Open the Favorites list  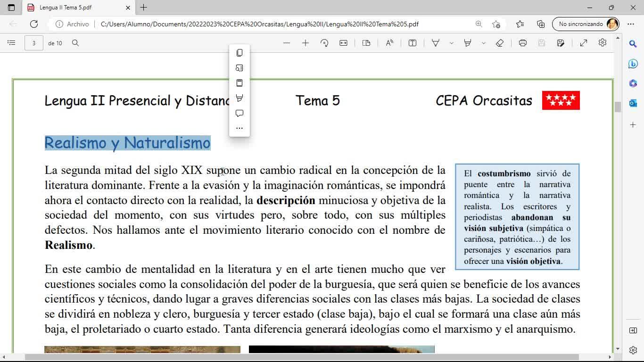click(520, 24)
